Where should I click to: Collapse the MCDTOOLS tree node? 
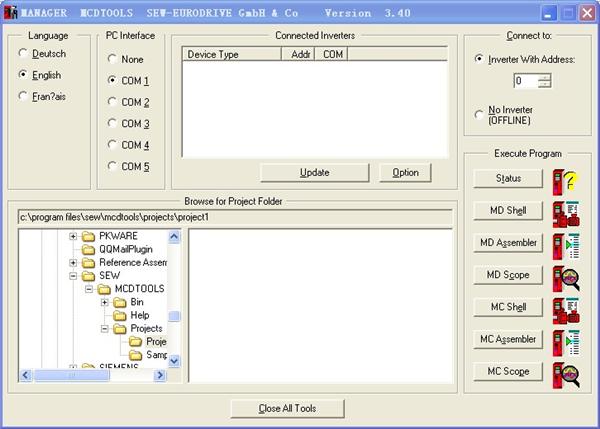pos(89,289)
